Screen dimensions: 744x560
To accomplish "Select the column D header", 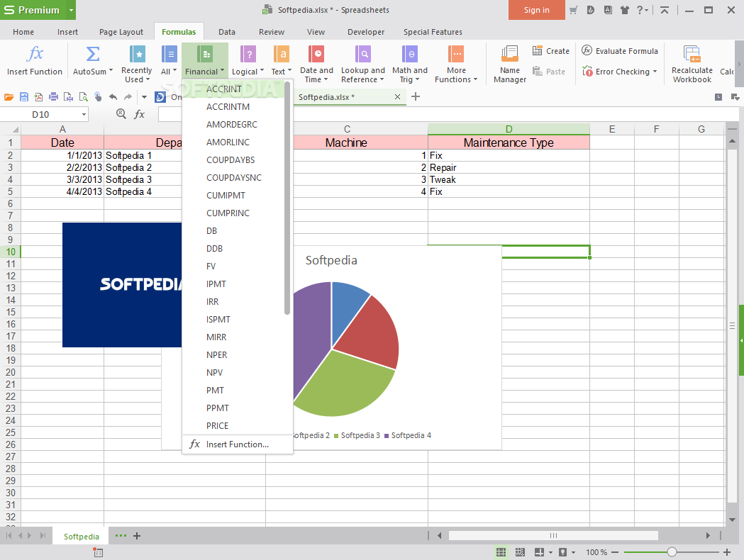I will (x=509, y=129).
